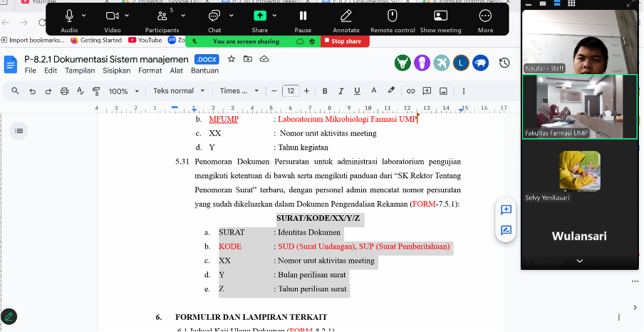644x332 pixels.
Task: Select the paint format roller icon
Action: coord(95,91)
